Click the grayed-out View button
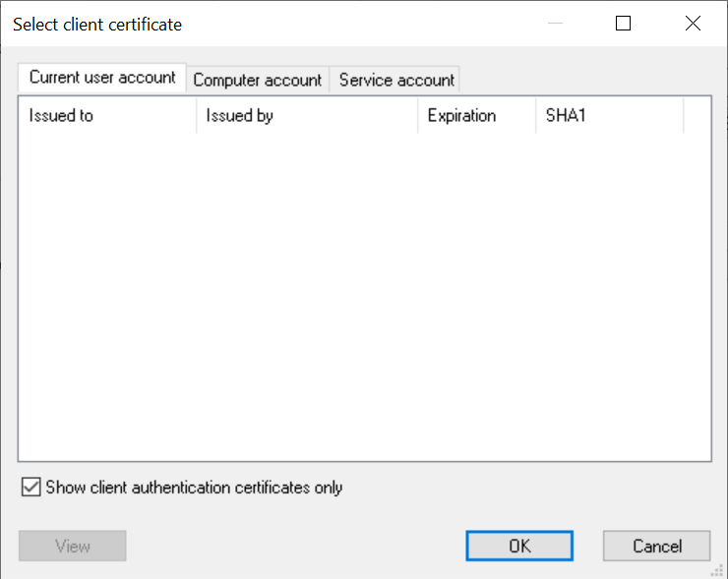 (72, 546)
